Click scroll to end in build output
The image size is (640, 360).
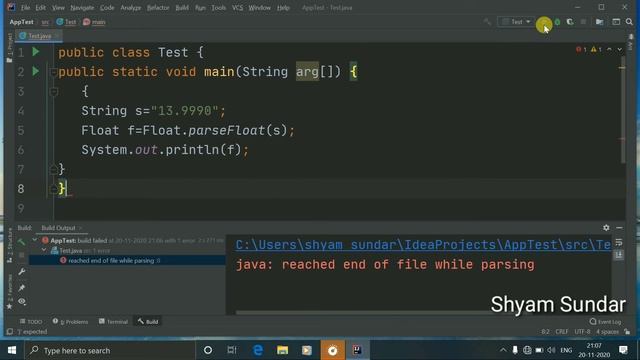click(619, 255)
